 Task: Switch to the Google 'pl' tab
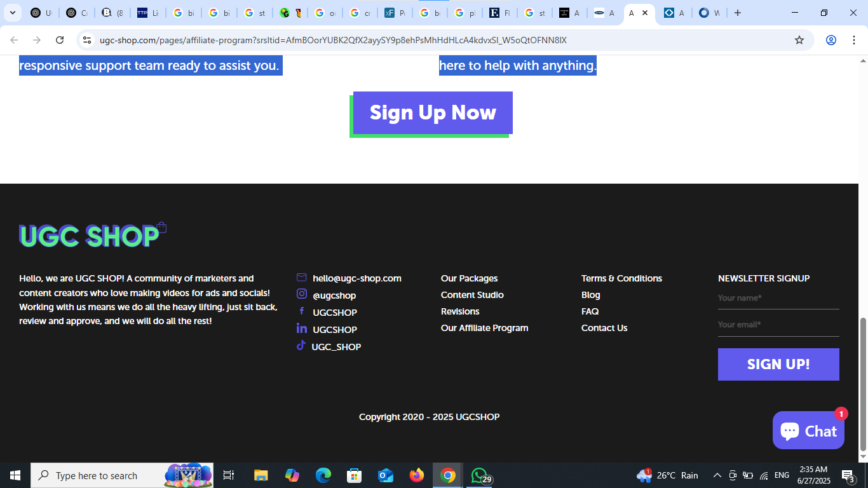point(465,13)
